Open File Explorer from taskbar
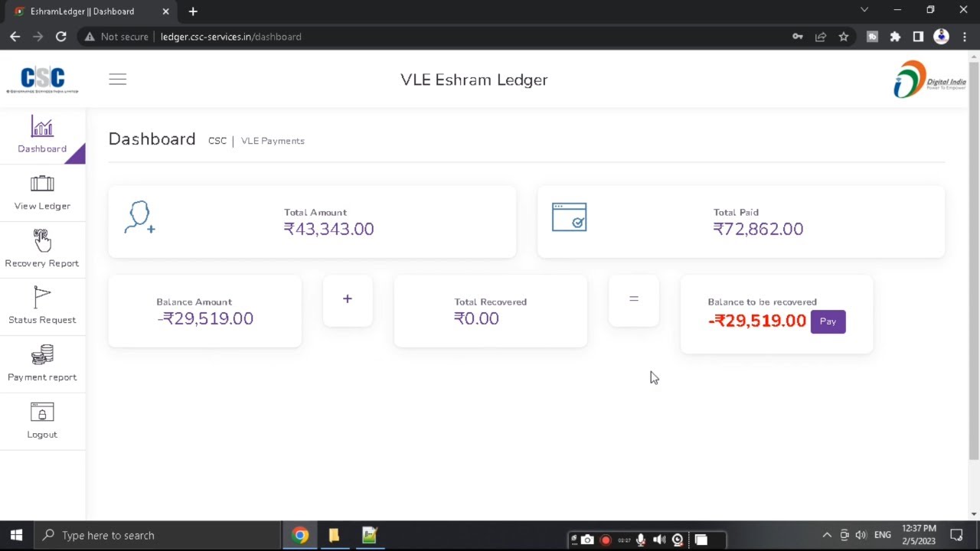Image resolution: width=980 pixels, height=551 pixels. 334,536
